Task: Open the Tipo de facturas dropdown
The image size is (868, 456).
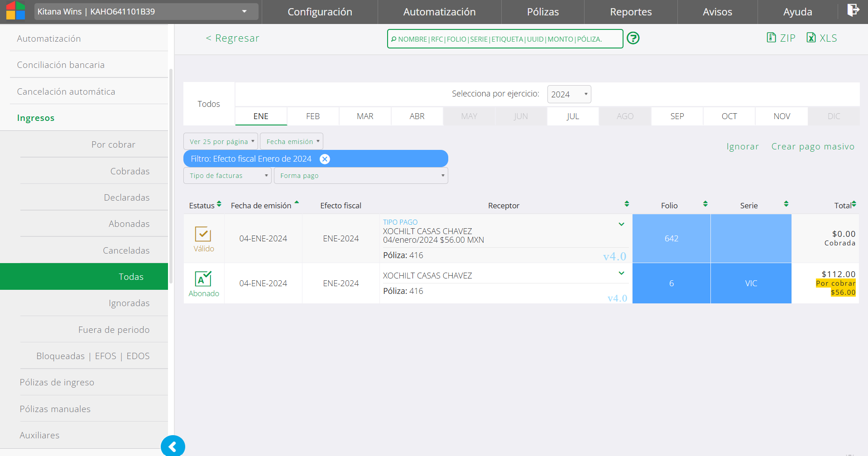Action: pyautogui.click(x=227, y=176)
